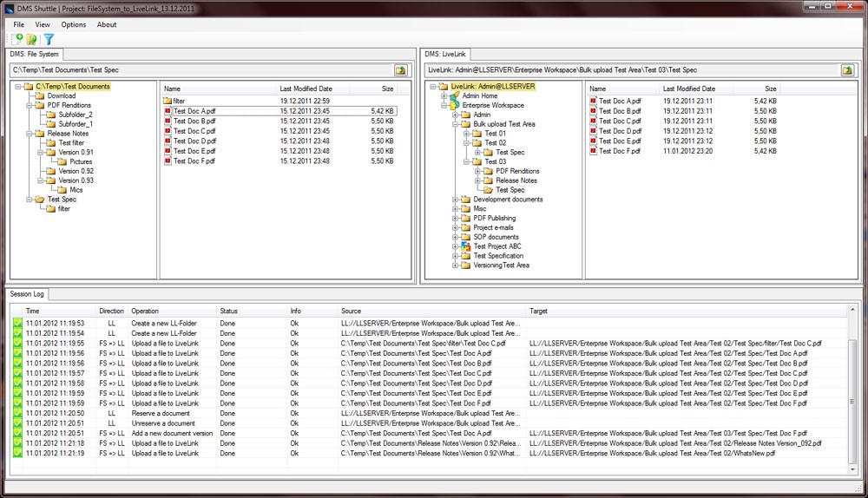This screenshot has width=868, height=498.
Task: Click the open Test Spec folder icon in File System tree
Action: coord(40,200)
